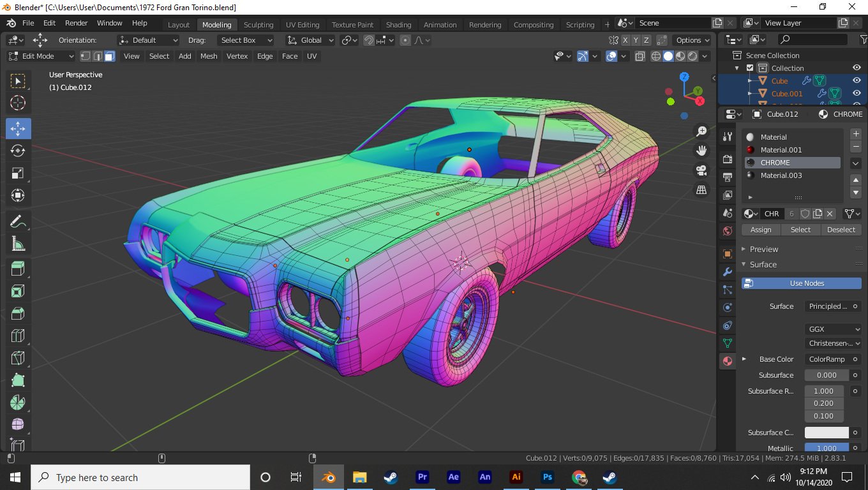The height and width of the screenshot is (490, 868).
Task: Open Global transform orientation dropdown
Action: [x=310, y=40]
